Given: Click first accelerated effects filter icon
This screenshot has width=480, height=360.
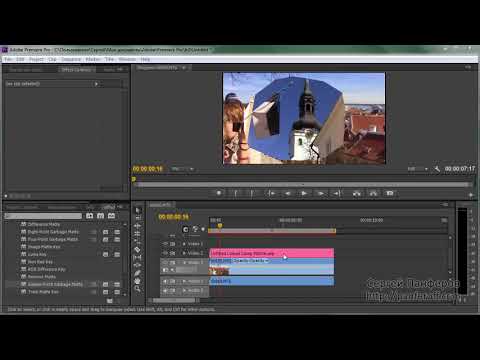Looking at the screenshot, I should [90, 216].
